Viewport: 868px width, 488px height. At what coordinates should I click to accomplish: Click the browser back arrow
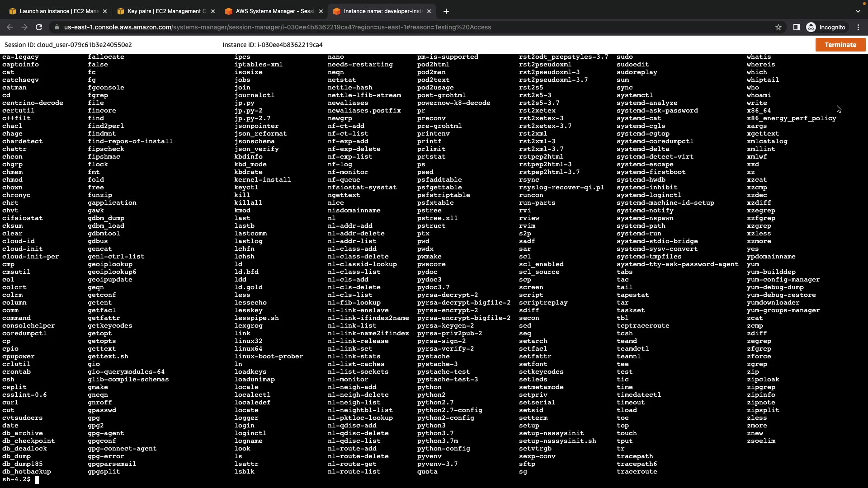point(10,27)
